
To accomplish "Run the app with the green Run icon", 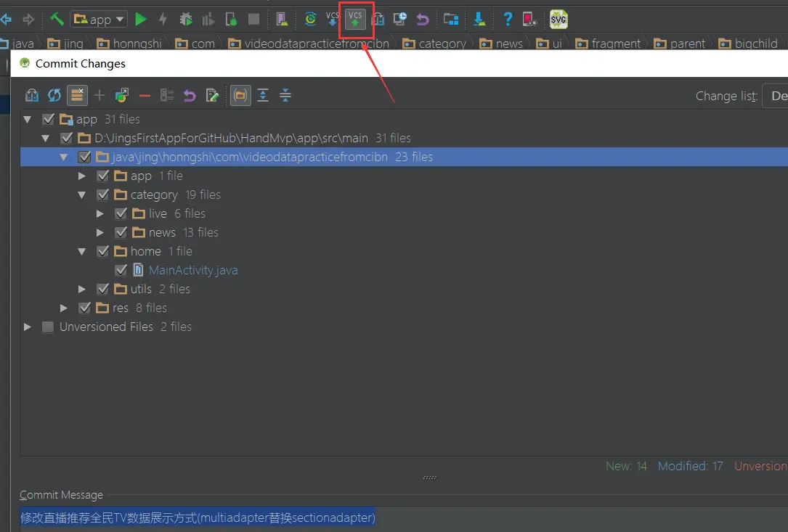I will point(140,19).
